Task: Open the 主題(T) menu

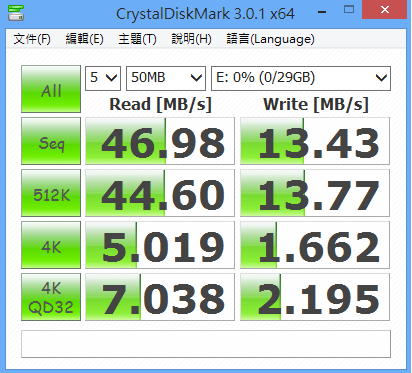Action: click(x=137, y=39)
